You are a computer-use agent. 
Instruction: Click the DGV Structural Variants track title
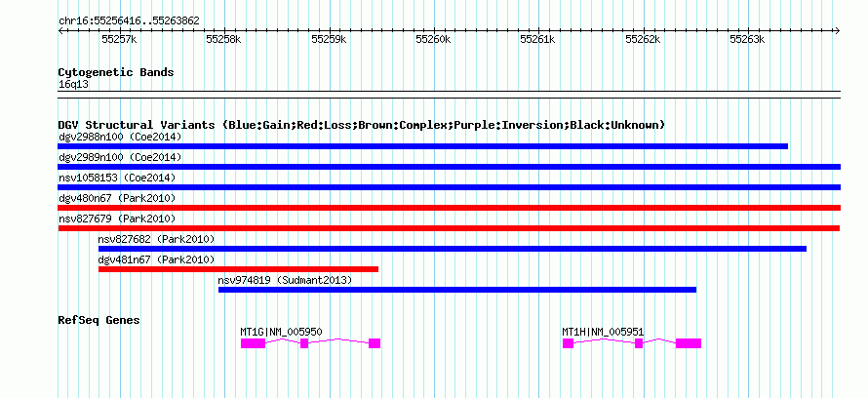[x=362, y=125]
